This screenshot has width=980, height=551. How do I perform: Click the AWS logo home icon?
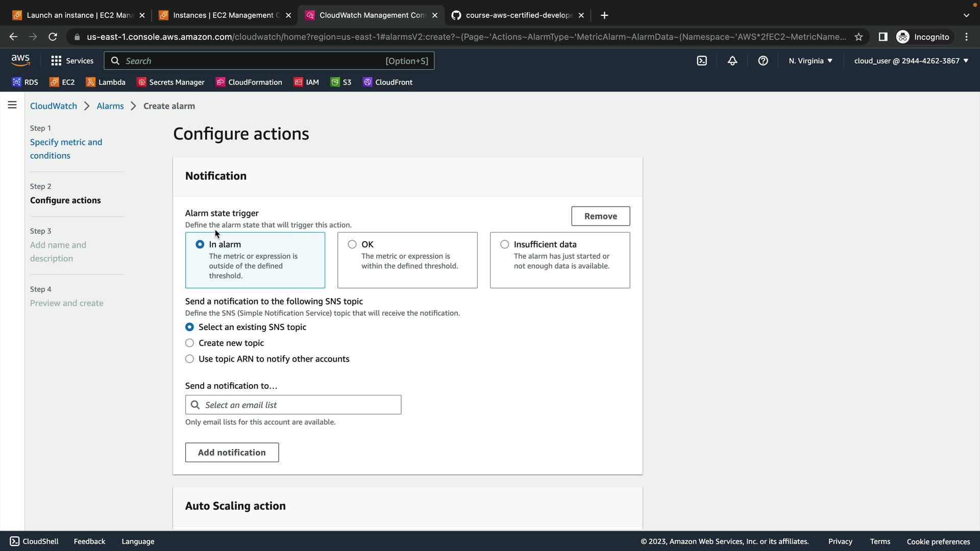coord(20,60)
